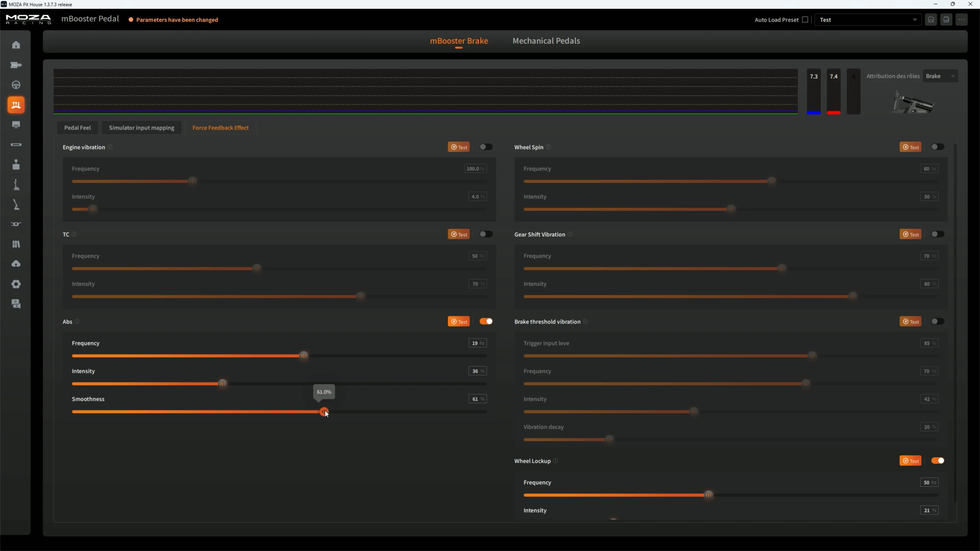Click the save-as preset icon
Viewport: 980px width, 551px height.
point(946,20)
